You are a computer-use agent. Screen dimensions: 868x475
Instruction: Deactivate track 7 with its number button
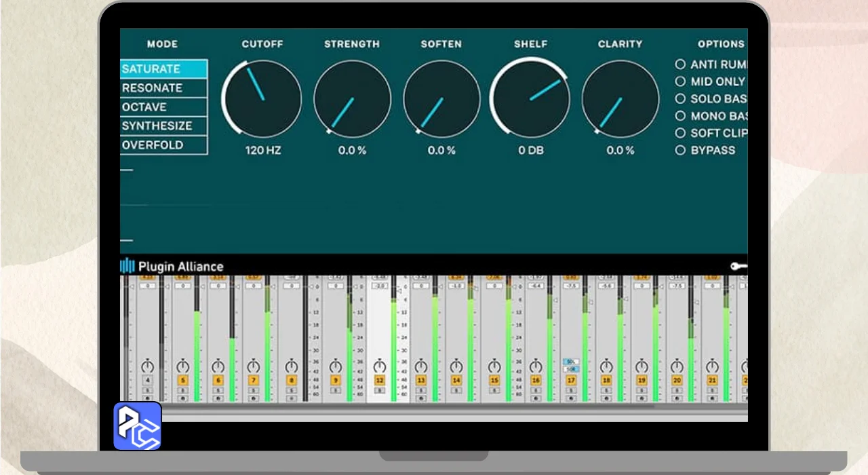pyautogui.click(x=253, y=381)
